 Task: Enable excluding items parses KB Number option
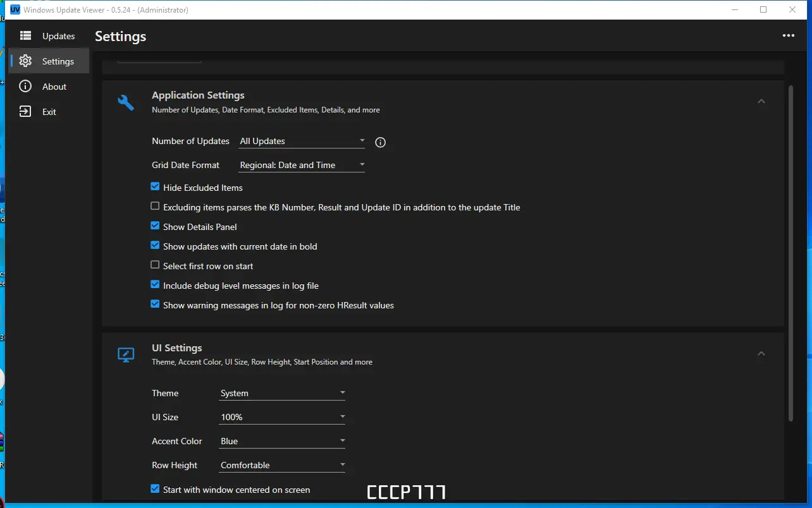tap(155, 207)
